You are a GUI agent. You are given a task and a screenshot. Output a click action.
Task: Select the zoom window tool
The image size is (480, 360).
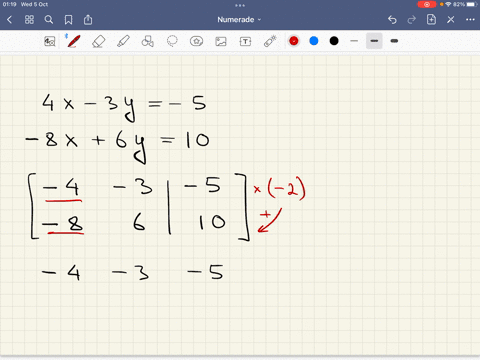pos(50,41)
